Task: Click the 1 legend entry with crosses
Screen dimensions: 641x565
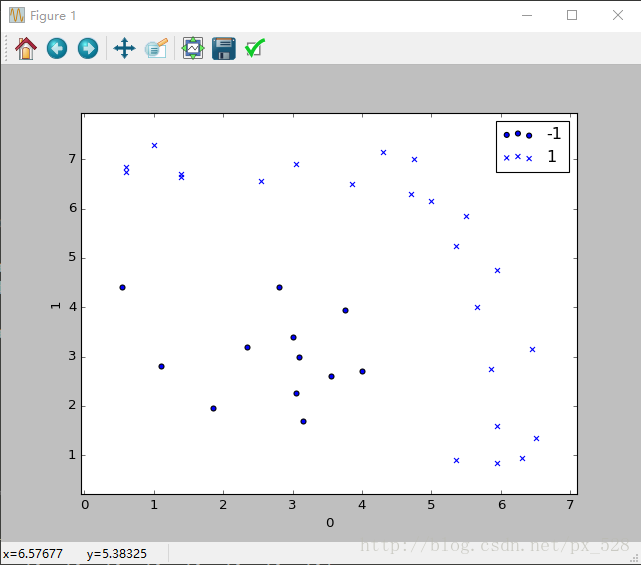Action: [530, 157]
